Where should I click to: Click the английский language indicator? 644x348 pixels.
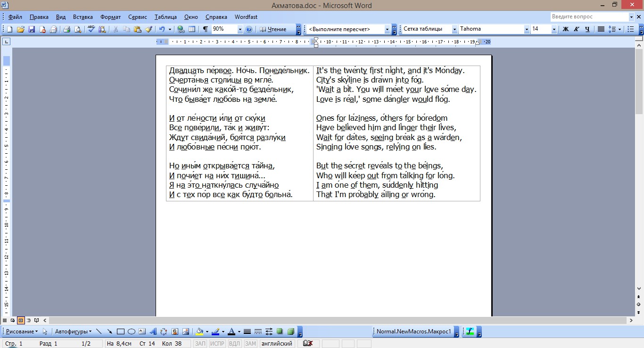coord(277,344)
